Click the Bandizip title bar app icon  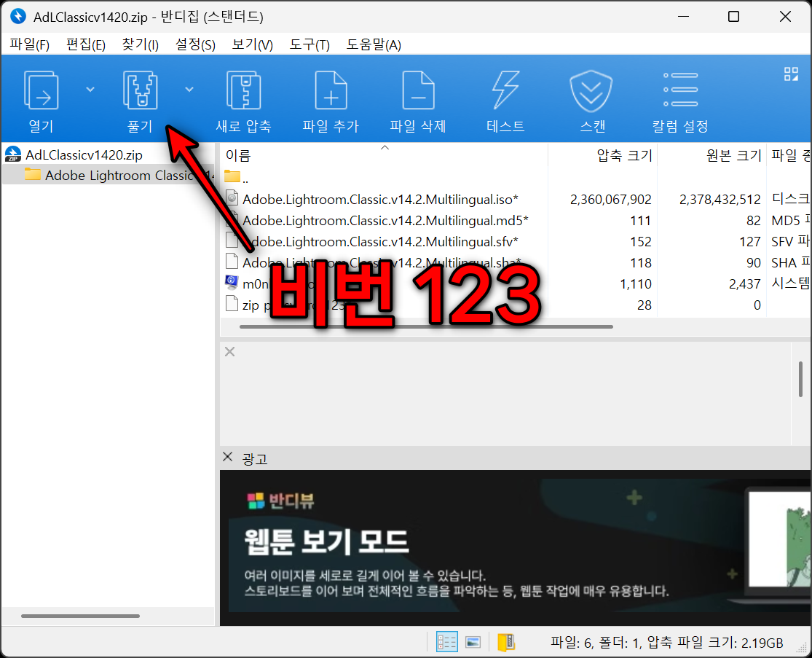[18, 16]
